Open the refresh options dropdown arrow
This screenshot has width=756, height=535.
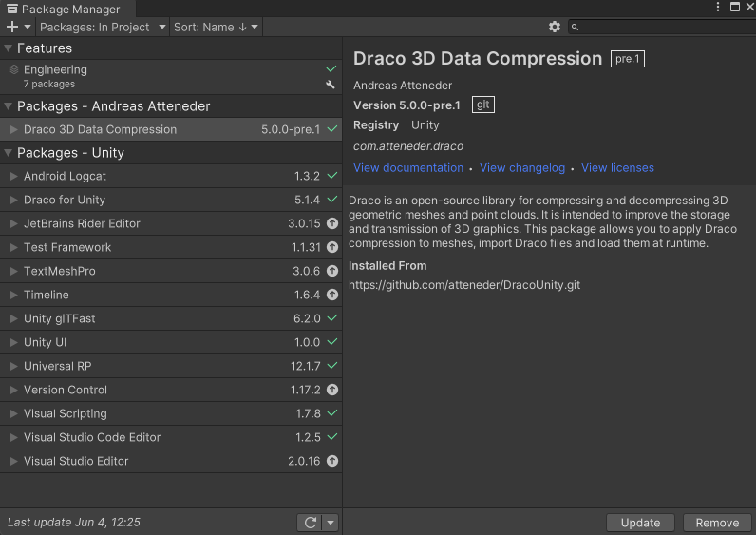point(331,523)
